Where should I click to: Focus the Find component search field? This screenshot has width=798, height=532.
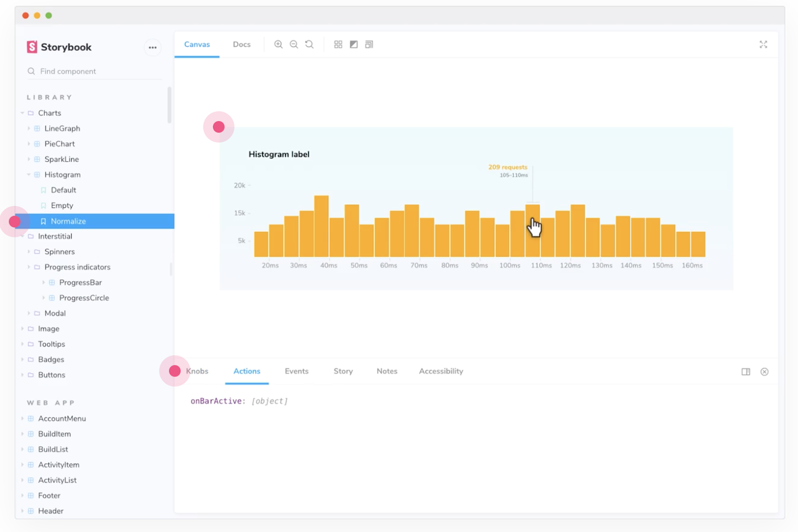pyautogui.click(x=95, y=71)
